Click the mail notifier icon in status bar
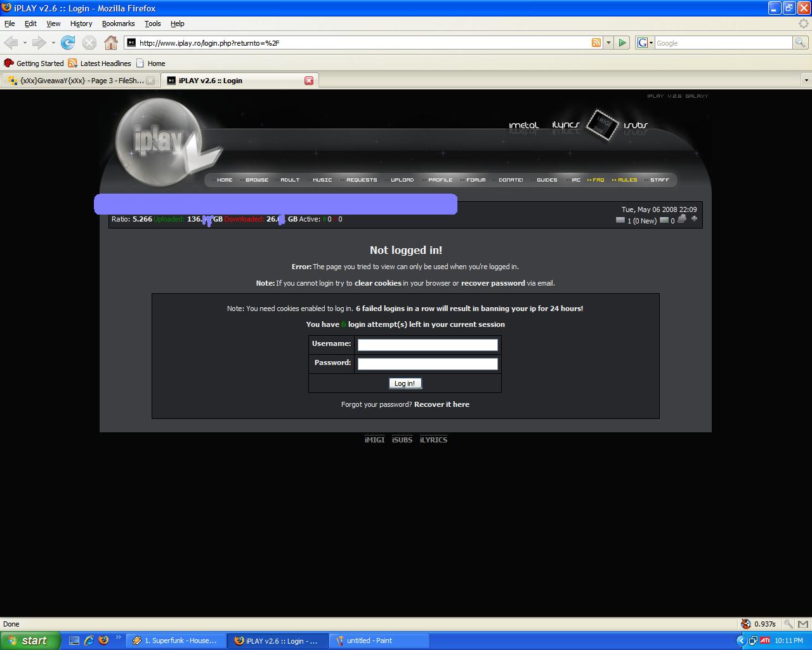The image size is (812, 650). [x=802, y=624]
